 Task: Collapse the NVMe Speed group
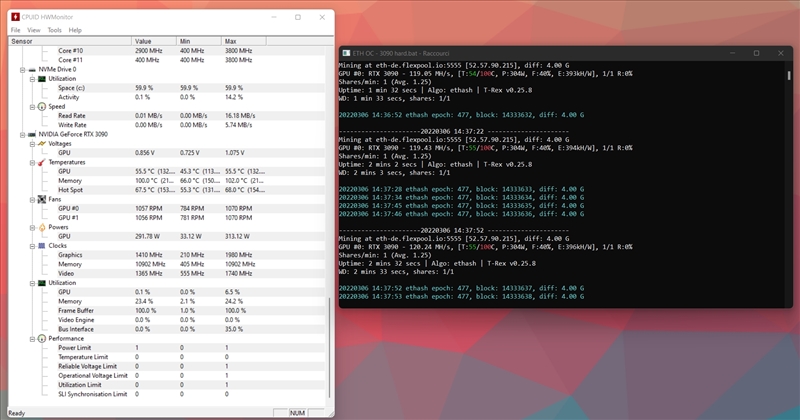[32, 107]
